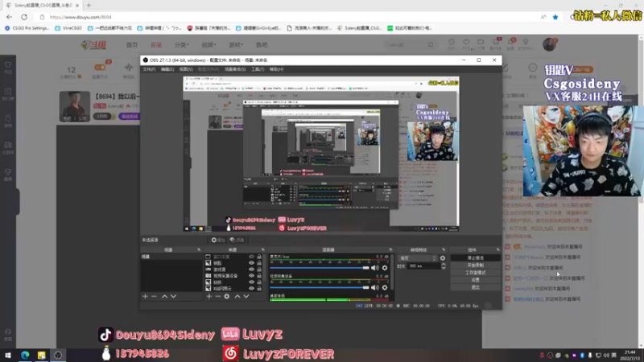644x362 pixels.
Task: Toggle visibility of 游戏源 source
Action: point(251,269)
